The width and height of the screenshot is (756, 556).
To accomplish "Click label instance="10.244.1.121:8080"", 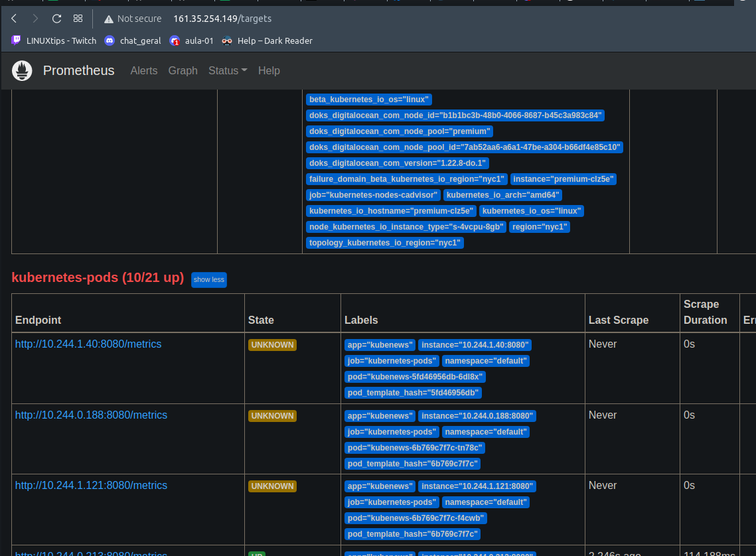I will (x=477, y=486).
